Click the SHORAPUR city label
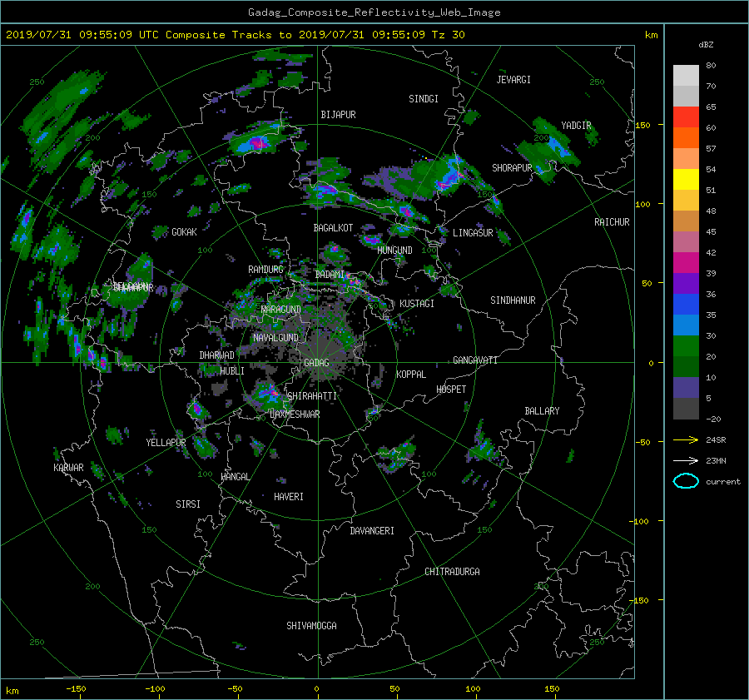 pyautogui.click(x=512, y=168)
